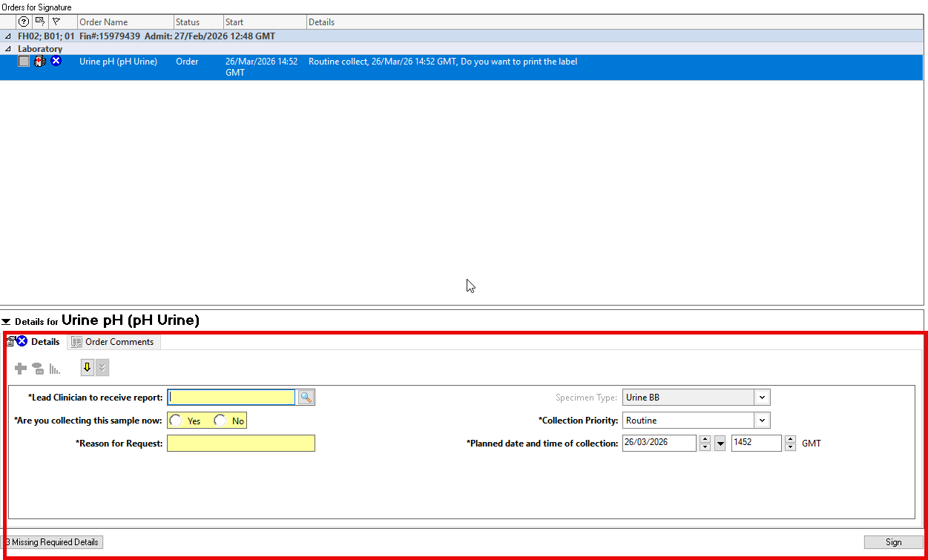
Task: Open the Collection Priority dropdown
Action: (x=762, y=421)
